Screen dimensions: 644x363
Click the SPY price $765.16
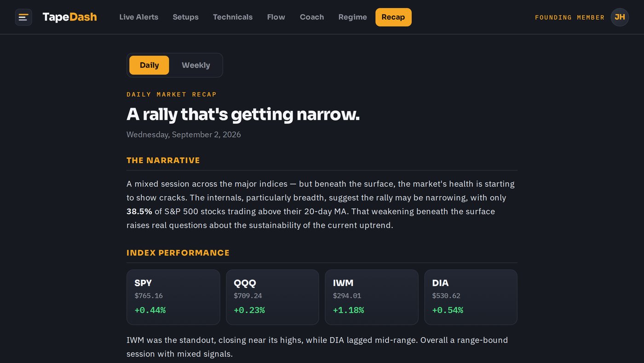tap(149, 296)
